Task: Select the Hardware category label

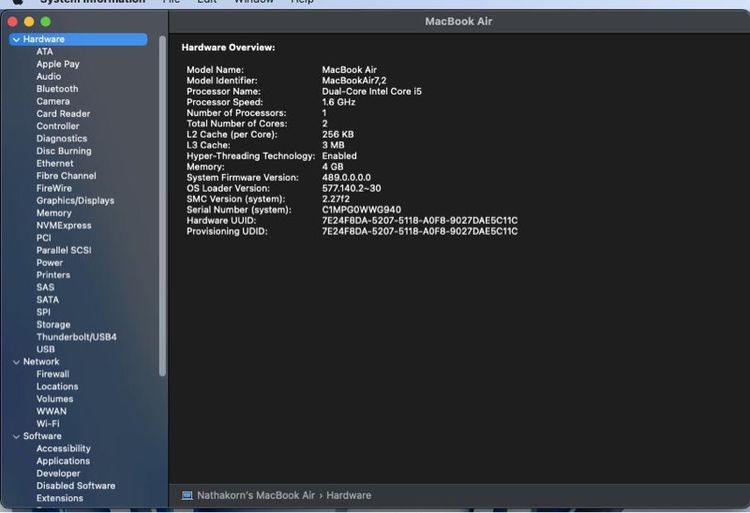Action: (44, 40)
